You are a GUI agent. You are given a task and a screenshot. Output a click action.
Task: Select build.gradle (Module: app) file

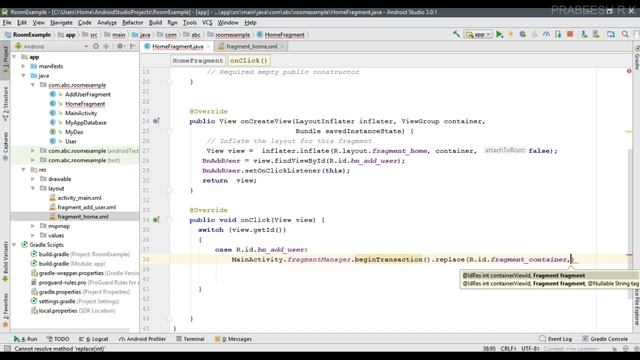pyautogui.click(x=72, y=264)
